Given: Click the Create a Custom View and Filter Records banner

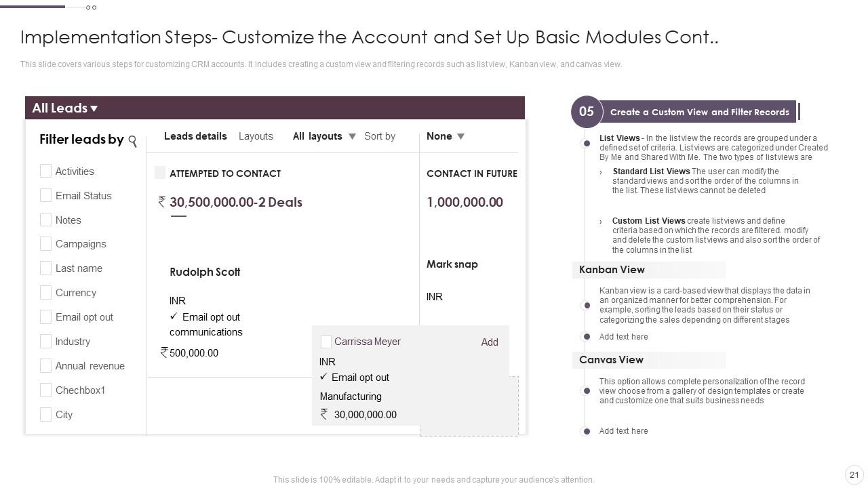Looking at the screenshot, I should pos(699,112).
